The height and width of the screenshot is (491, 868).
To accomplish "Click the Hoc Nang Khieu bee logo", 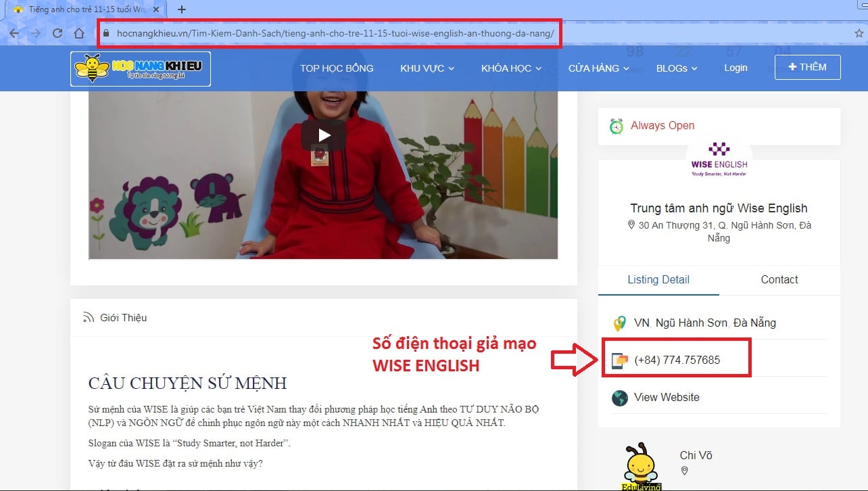I will click(141, 68).
